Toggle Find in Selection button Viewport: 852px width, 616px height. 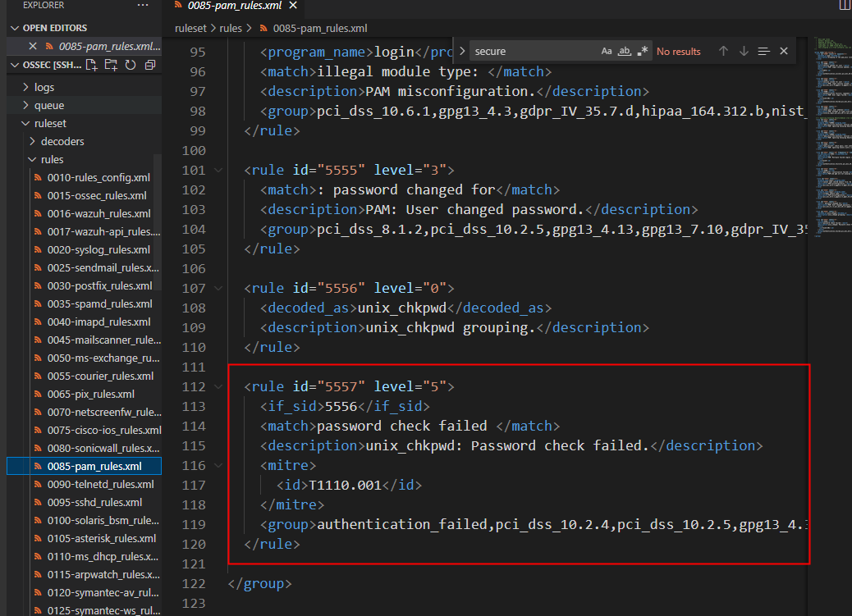tap(763, 51)
